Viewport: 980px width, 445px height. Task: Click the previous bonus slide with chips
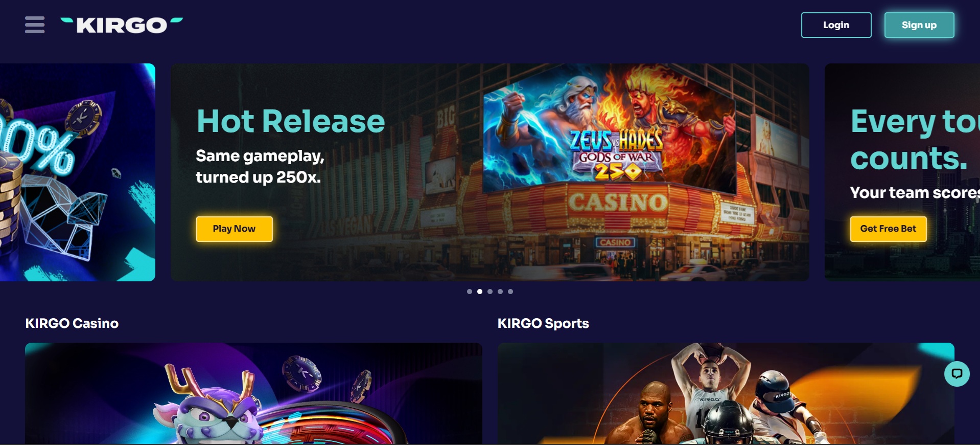pos(78,172)
